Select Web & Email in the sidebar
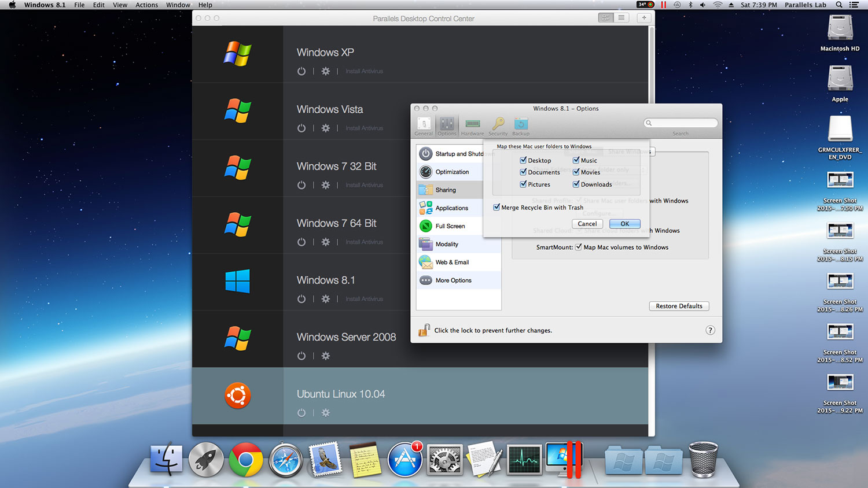The width and height of the screenshot is (868, 488). click(x=459, y=262)
